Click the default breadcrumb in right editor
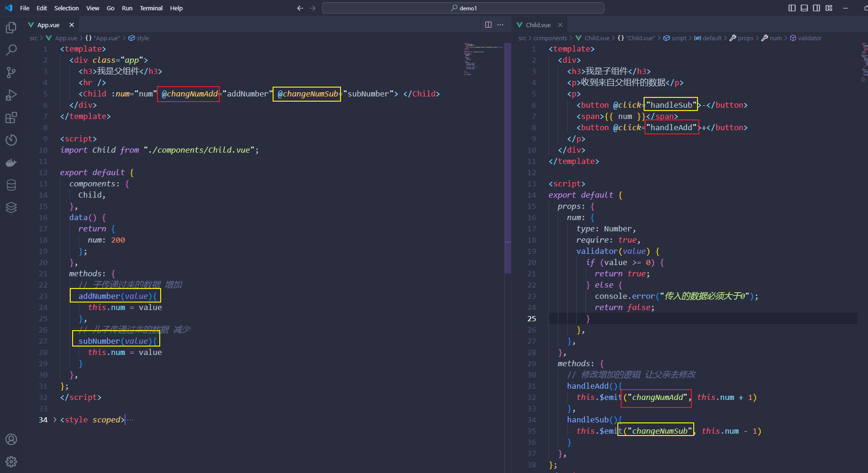The width and height of the screenshot is (868, 473). coord(708,38)
